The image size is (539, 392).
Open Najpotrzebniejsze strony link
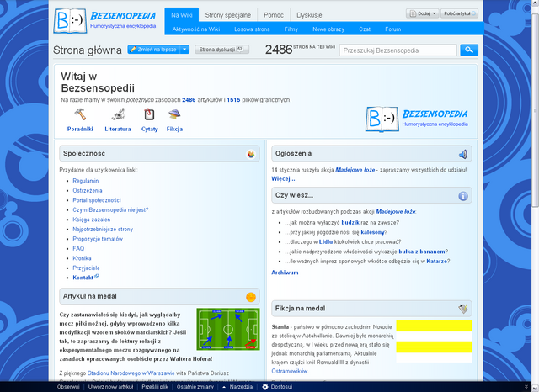click(x=103, y=230)
